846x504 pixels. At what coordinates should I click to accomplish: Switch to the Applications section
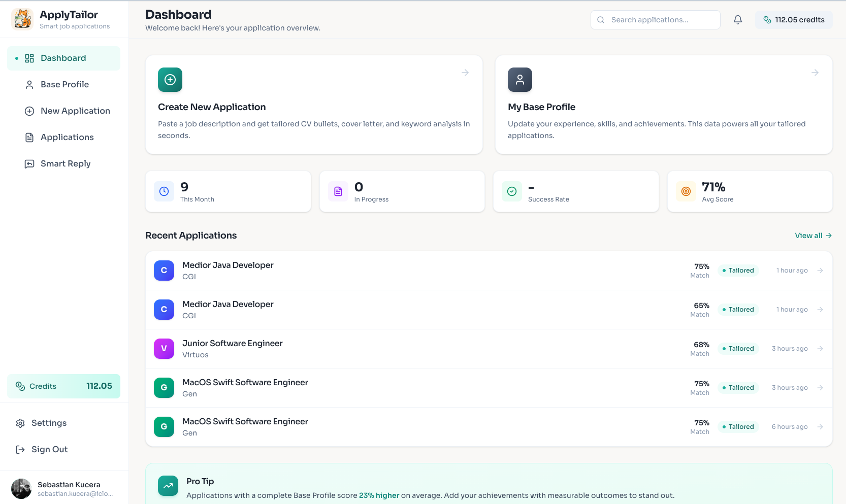(67, 137)
